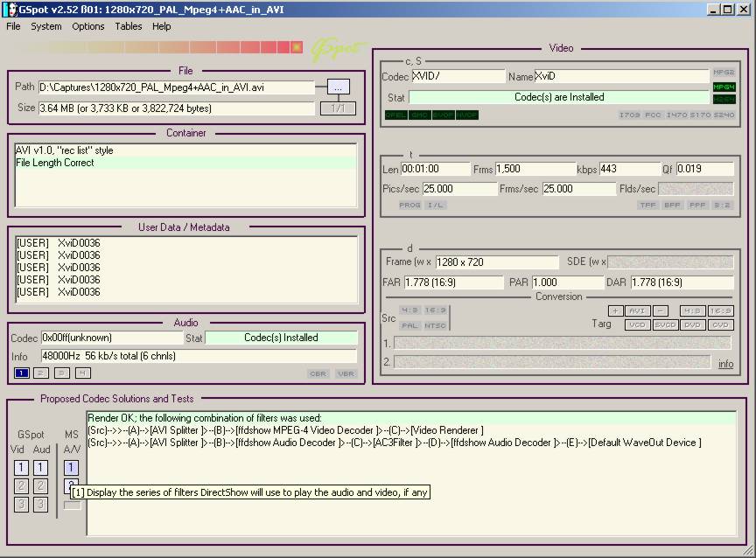Select the SVCD conversion target
This screenshot has width=756, height=558.
(666, 324)
